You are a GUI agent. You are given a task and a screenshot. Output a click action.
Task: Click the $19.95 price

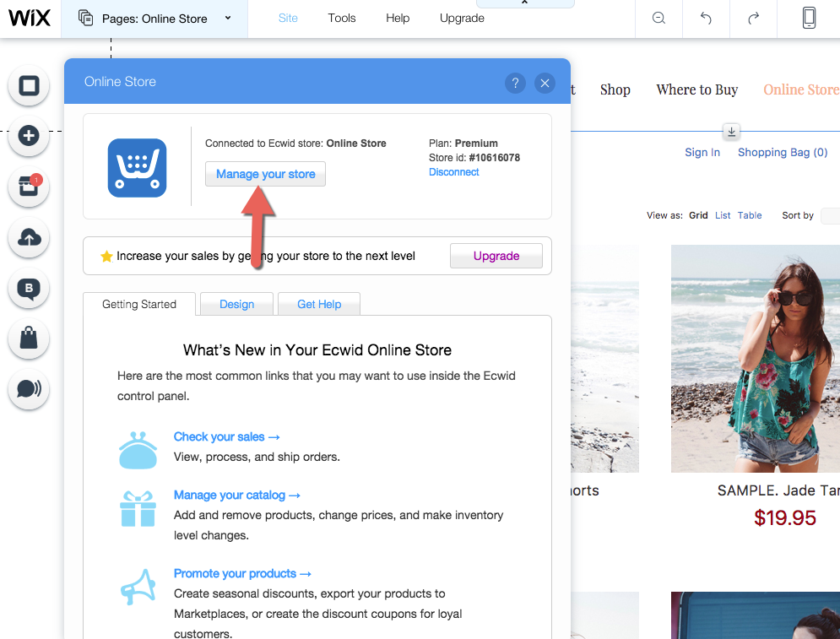(x=785, y=518)
